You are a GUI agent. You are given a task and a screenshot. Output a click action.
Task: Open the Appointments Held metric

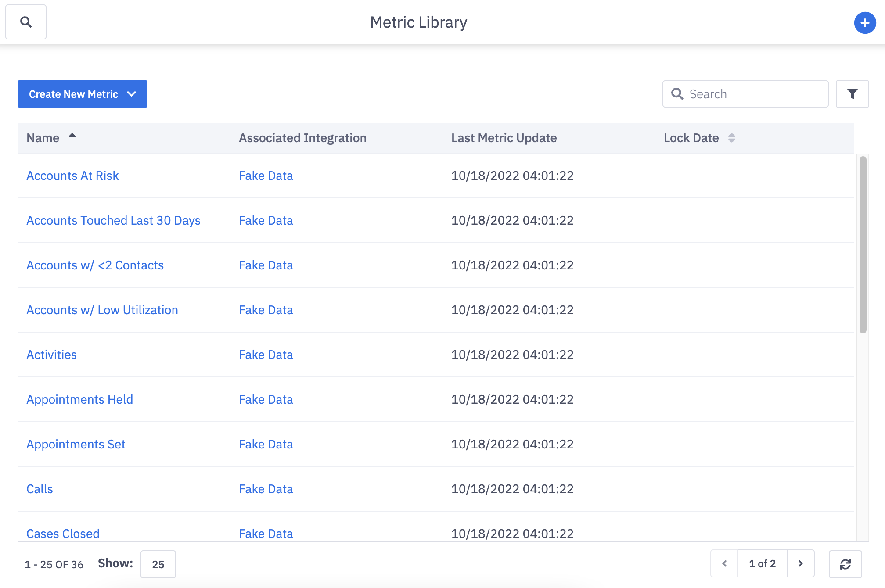coord(79,399)
